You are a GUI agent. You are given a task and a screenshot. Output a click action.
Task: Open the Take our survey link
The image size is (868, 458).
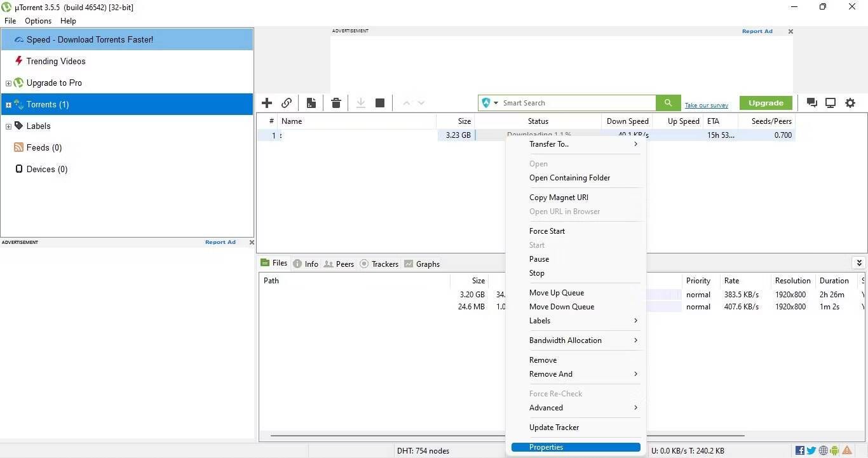pyautogui.click(x=707, y=105)
